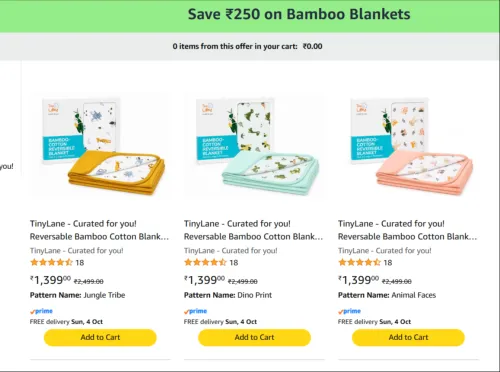Click the ₹1,399 price of Animal Faces blanket
Viewport: 500px width, 372px height.
click(x=358, y=280)
